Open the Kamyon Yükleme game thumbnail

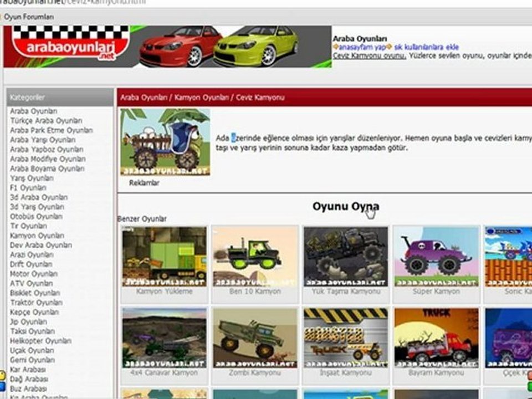click(x=164, y=257)
